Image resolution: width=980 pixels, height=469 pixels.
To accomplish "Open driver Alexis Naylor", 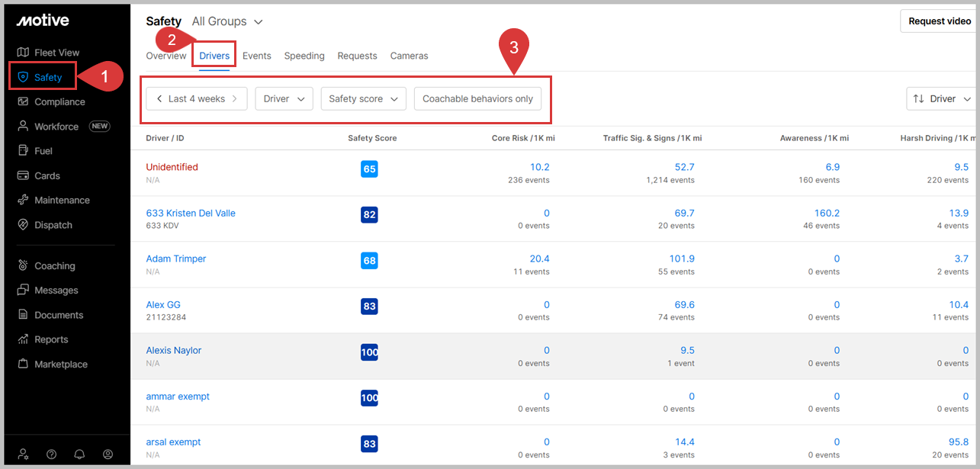I will [174, 350].
